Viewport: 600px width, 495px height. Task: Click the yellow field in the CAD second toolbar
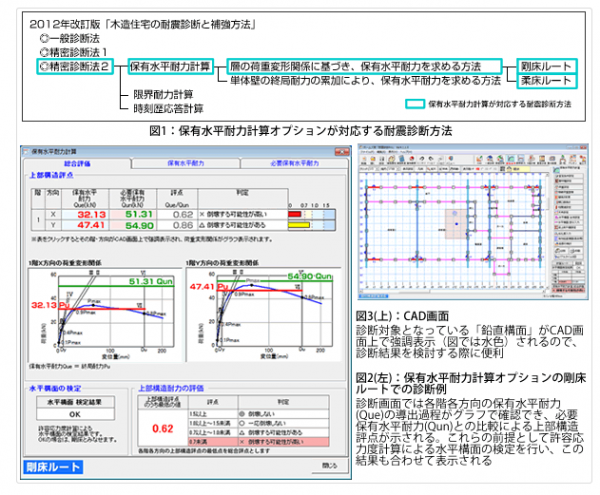point(518,168)
